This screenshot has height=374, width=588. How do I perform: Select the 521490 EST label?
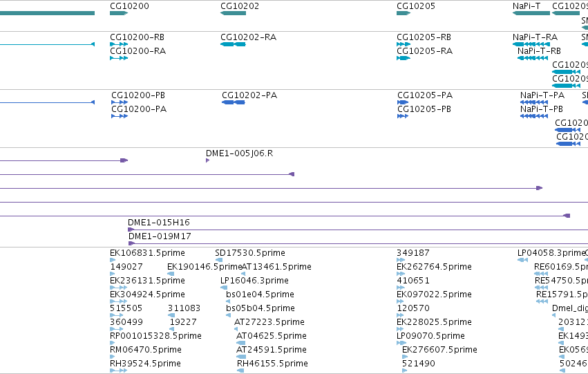(x=419, y=364)
